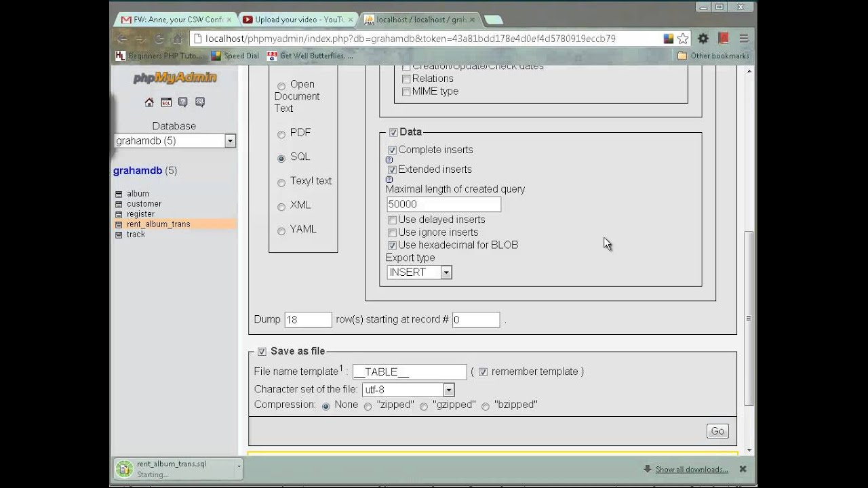Screen dimensions: 868x488
Task: Open the Chrome menu hamburger icon
Action: pos(744,39)
